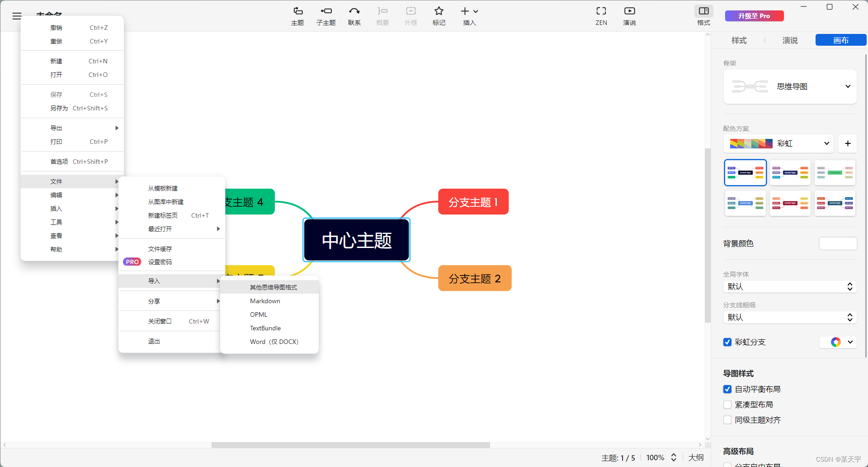Create a 联系 (relationship) link
868x467 pixels.
354,16
